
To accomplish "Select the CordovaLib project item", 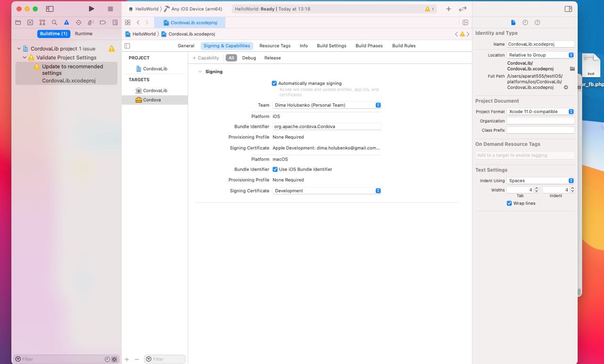I will tap(155, 69).
